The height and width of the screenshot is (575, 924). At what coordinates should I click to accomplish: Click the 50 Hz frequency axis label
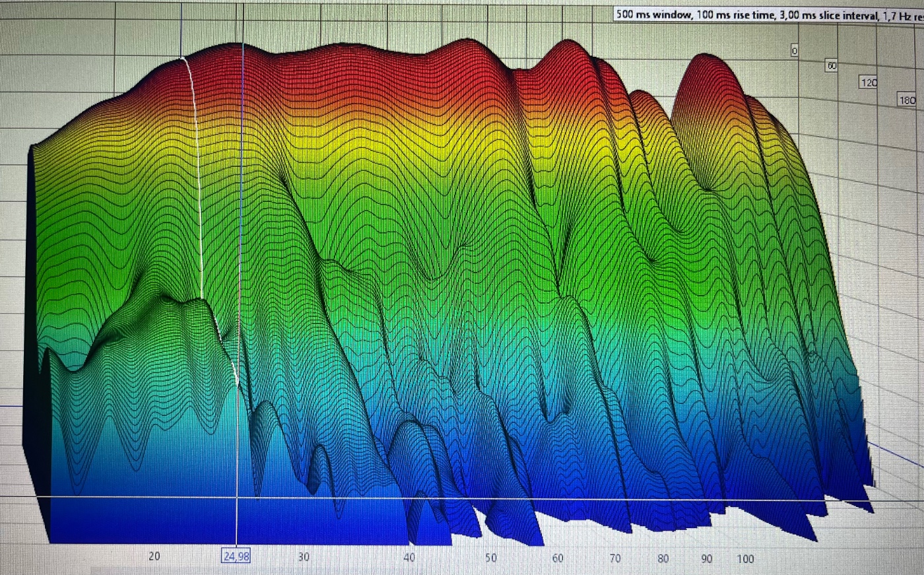pos(491,558)
